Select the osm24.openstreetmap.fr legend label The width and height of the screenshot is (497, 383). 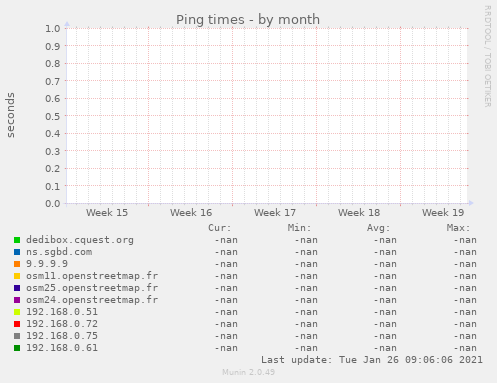click(x=92, y=300)
